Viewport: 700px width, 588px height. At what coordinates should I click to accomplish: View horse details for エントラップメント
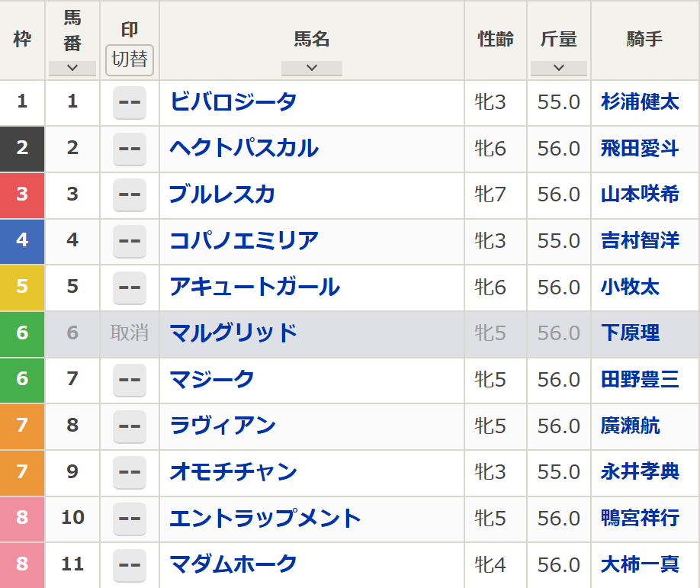[x=265, y=519]
